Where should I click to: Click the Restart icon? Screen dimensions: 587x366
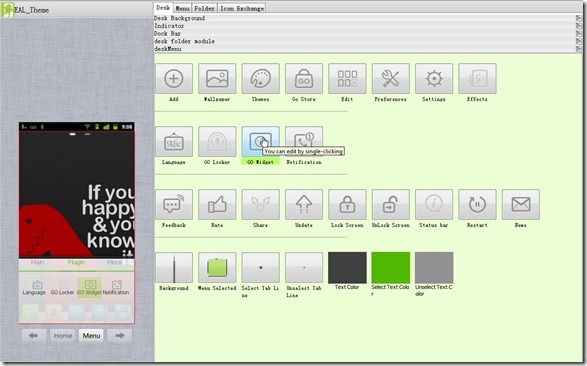pos(477,204)
